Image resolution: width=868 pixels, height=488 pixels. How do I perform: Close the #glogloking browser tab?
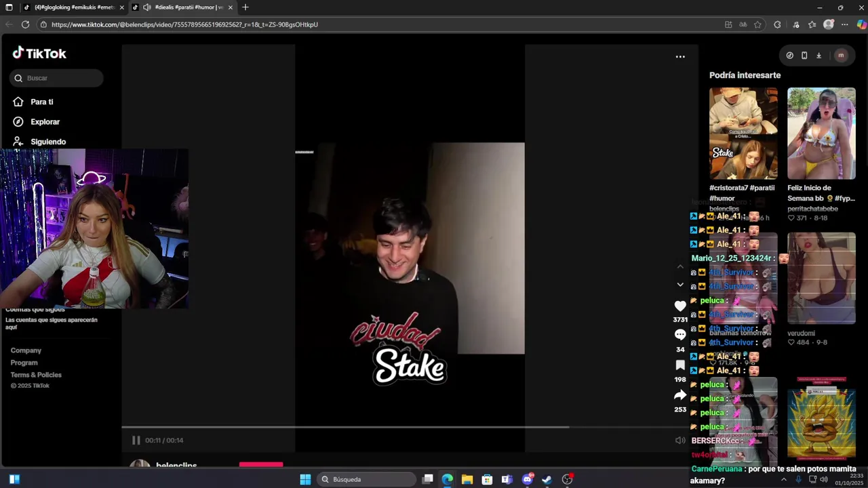point(122,7)
